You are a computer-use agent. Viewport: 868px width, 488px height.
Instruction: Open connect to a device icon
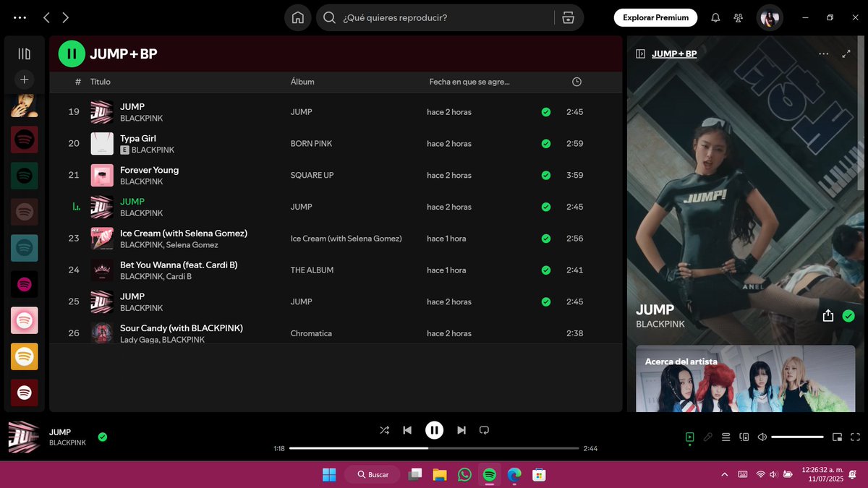[744, 437]
